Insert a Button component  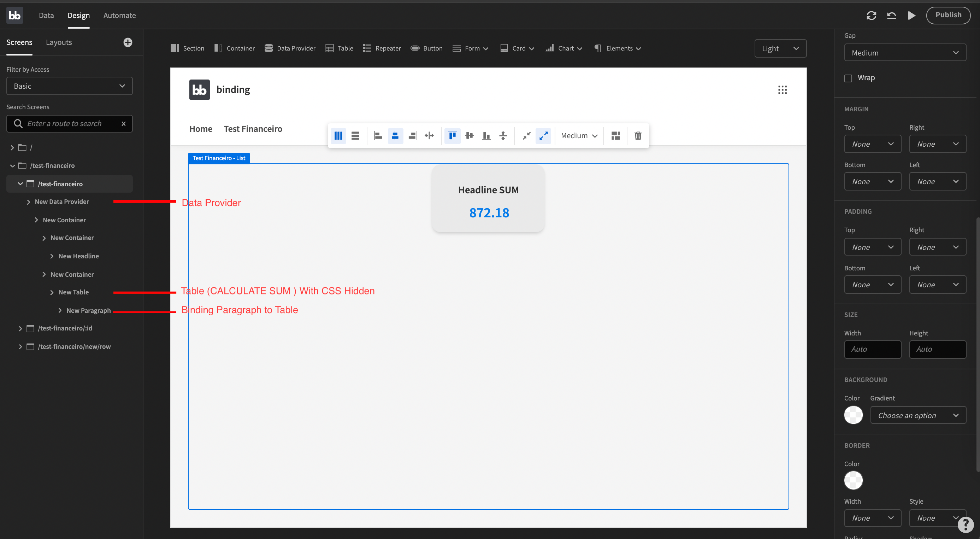click(x=426, y=48)
